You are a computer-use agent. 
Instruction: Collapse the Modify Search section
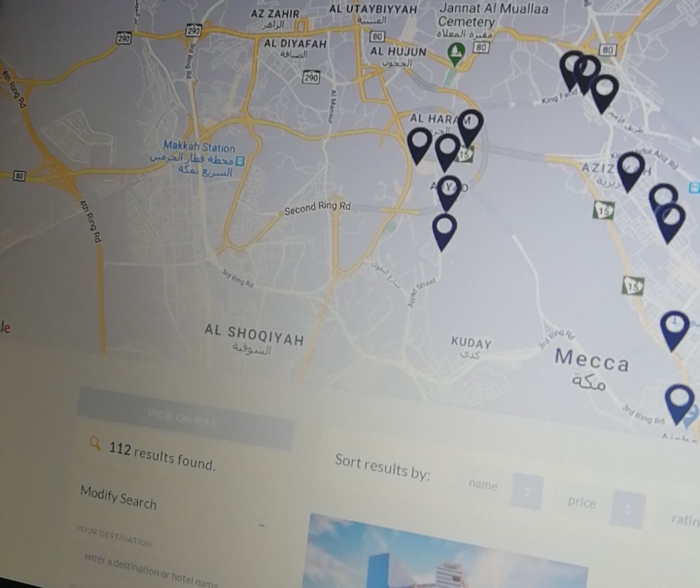262,525
